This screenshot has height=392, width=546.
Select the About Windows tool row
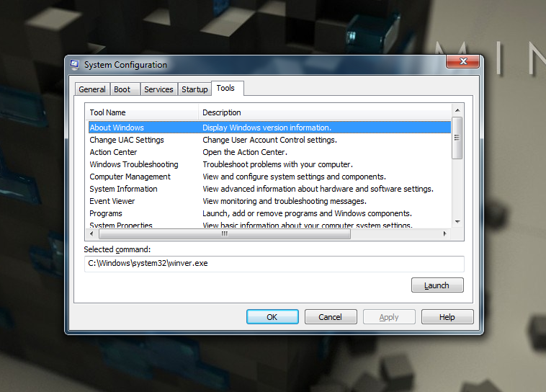coord(269,128)
